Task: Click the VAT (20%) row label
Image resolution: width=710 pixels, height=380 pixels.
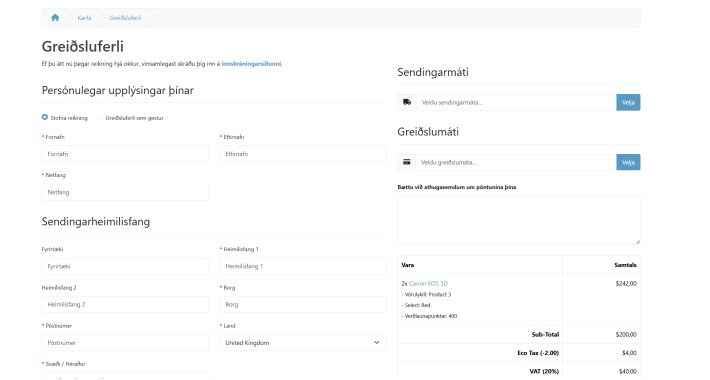Action: point(544,371)
